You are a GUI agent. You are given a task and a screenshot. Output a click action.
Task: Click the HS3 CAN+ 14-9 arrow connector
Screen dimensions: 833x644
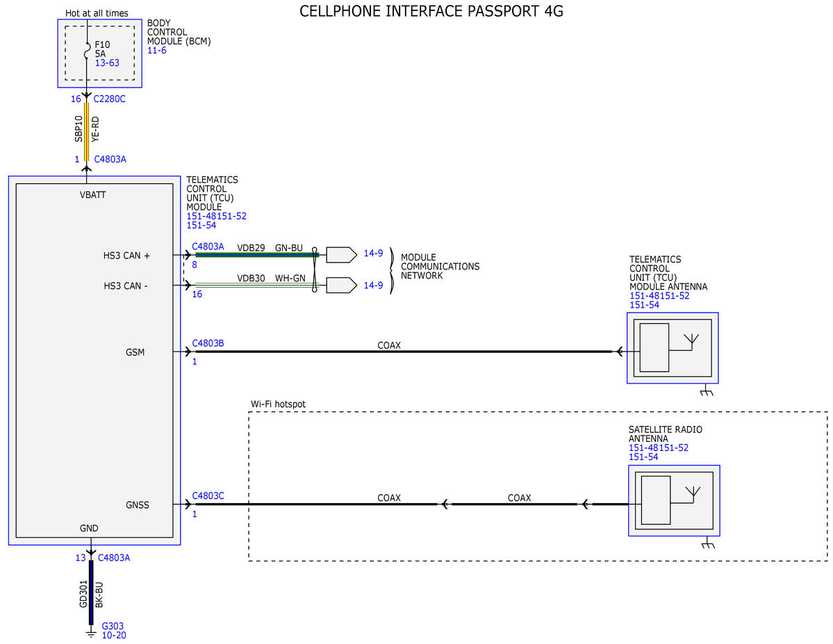pyautogui.click(x=341, y=255)
